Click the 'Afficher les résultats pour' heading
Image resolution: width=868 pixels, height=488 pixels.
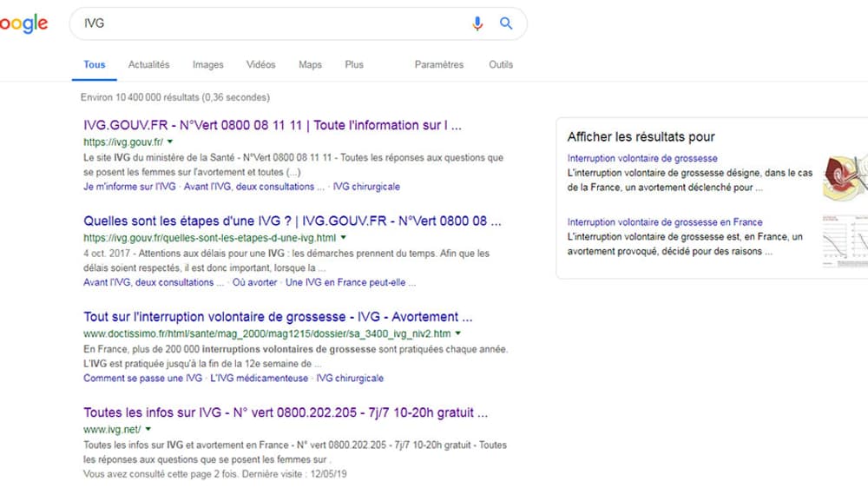[641, 137]
